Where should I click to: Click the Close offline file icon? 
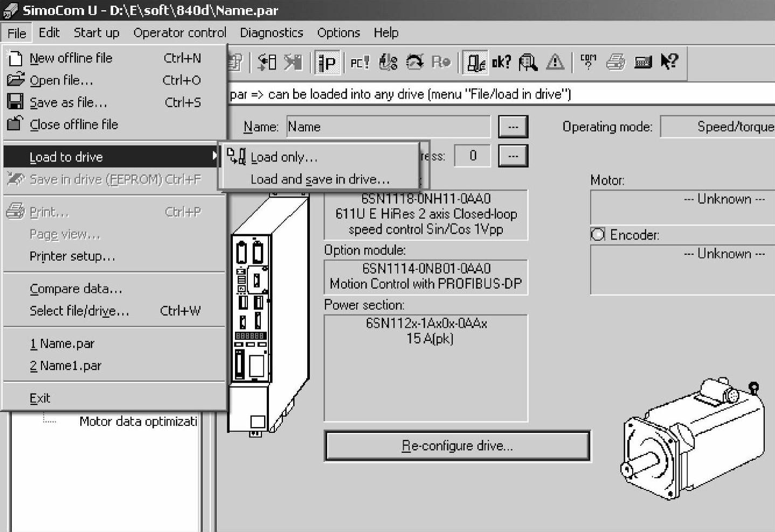(15, 123)
